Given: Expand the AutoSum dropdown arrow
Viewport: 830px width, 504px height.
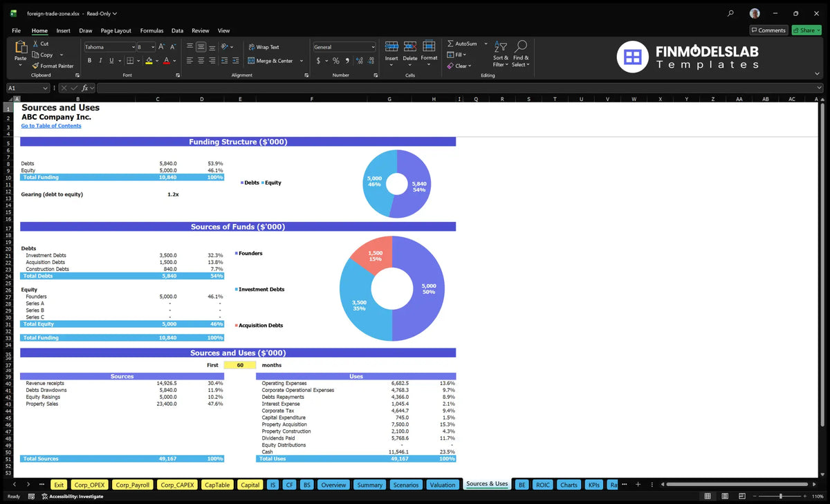Looking at the screenshot, I should [x=486, y=44].
